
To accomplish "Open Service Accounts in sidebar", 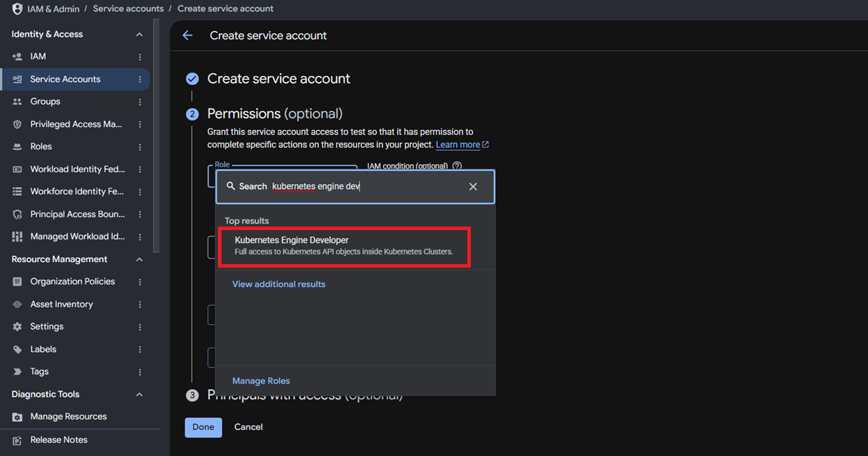I will 65,79.
